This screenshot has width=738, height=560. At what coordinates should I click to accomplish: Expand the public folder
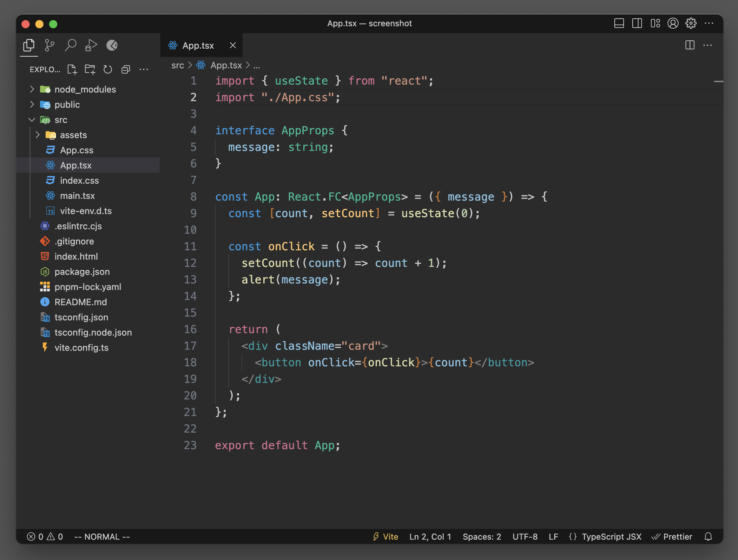coord(88,105)
